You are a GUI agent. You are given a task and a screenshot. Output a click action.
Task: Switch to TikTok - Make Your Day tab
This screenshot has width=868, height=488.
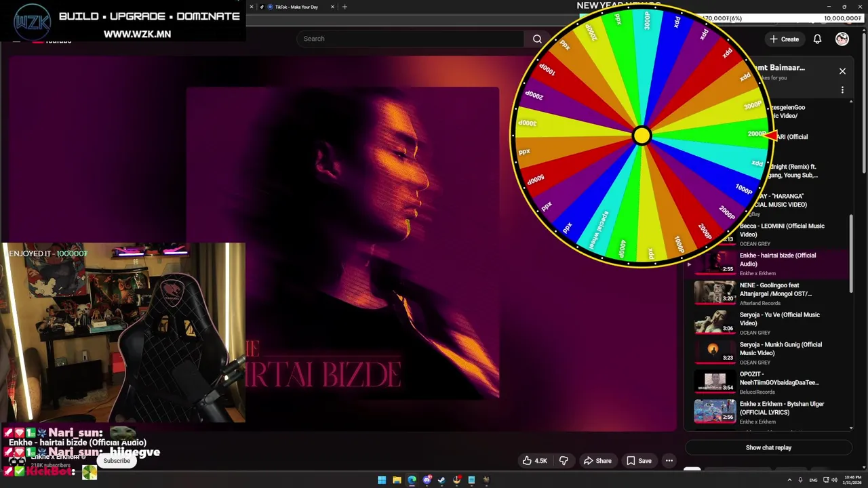[x=296, y=7]
